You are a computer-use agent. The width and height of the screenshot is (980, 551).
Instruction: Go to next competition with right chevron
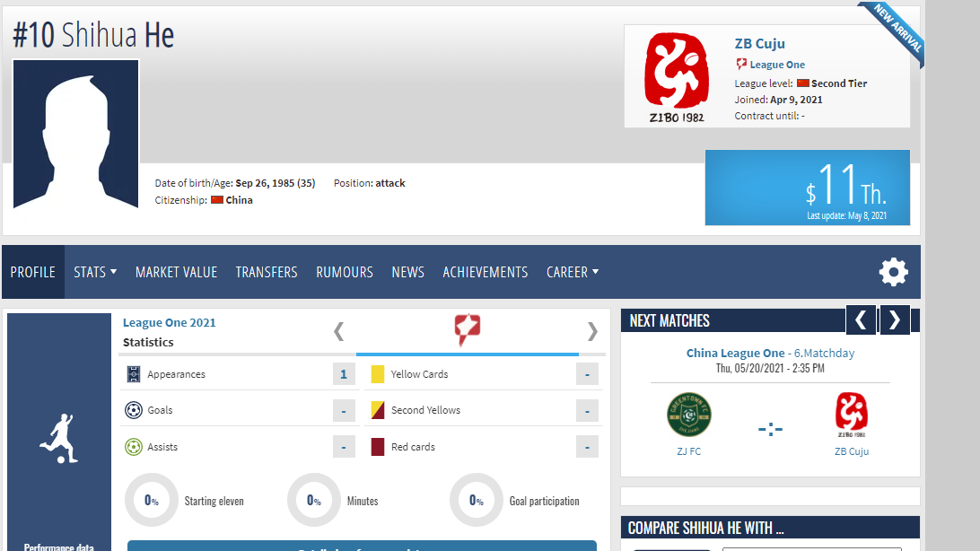(592, 331)
